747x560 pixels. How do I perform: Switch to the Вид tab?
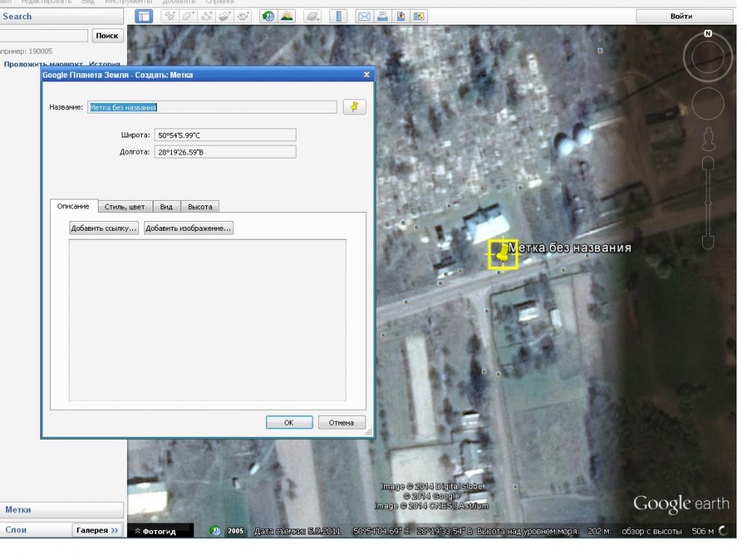[167, 207]
